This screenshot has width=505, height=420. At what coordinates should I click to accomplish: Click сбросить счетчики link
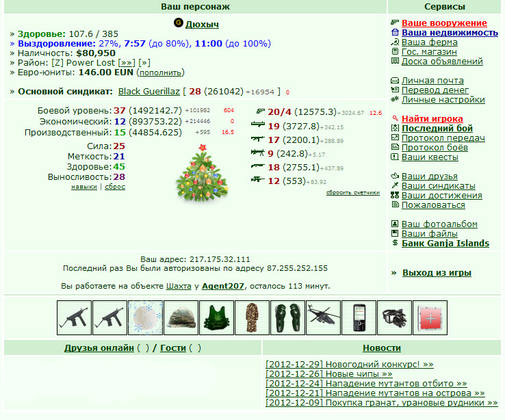click(x=353, y=192)
